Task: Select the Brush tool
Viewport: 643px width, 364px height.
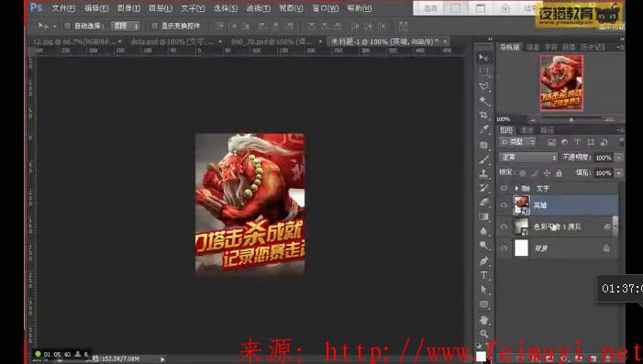Action: tap(484, 160)
